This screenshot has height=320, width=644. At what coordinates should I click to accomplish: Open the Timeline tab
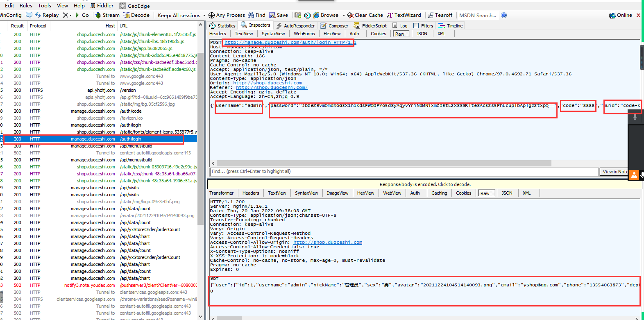pos(451,25)
